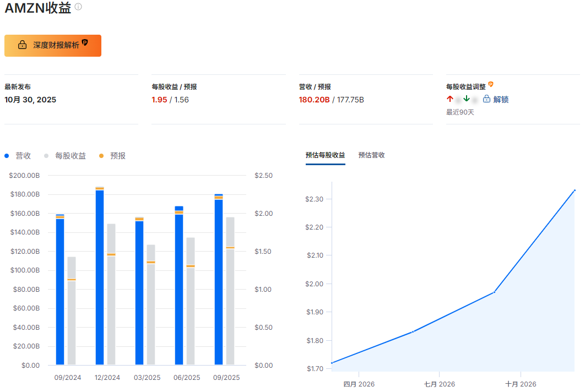Click the info icon beside AMZN收益 title
The width and height of the screenshot is (585, 392).
coord(77,8)
